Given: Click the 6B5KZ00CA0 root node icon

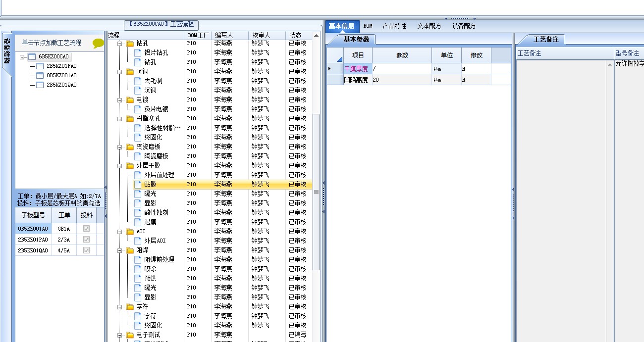Looking at the screenshot, I should point(32,56).
